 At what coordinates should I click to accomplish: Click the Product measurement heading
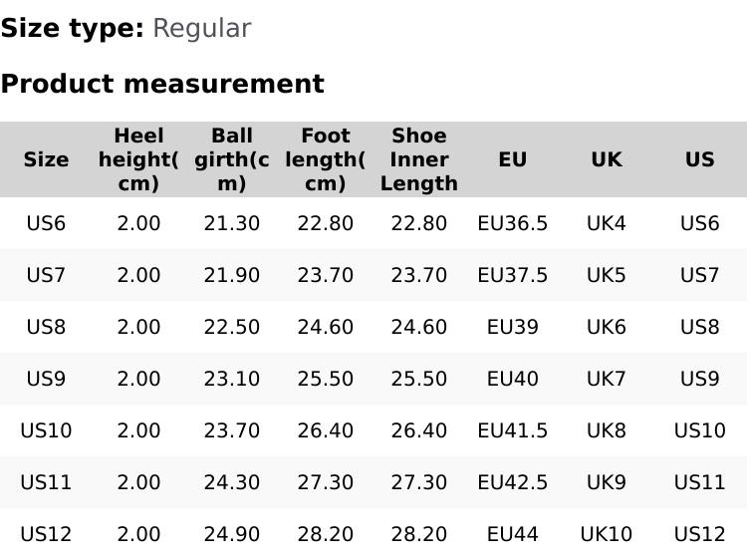pyautogui.click(x=162, y=84)
